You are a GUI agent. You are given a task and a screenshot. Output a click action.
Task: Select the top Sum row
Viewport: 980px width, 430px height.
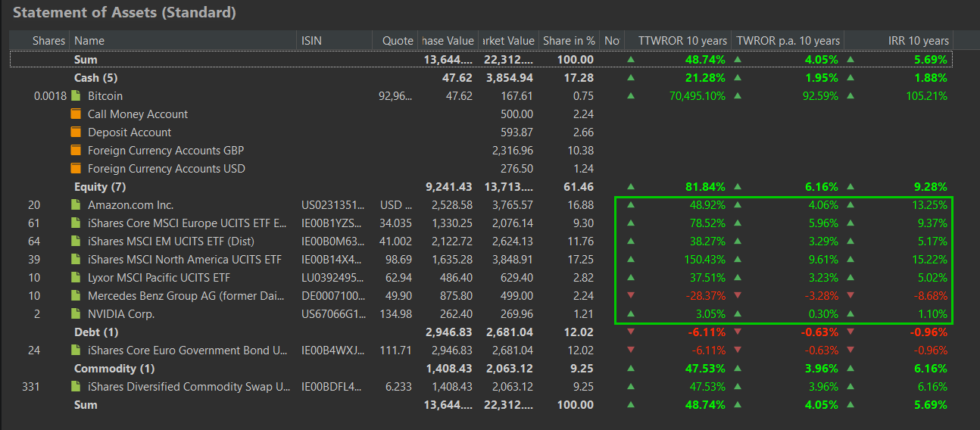(x=481, y=59)
